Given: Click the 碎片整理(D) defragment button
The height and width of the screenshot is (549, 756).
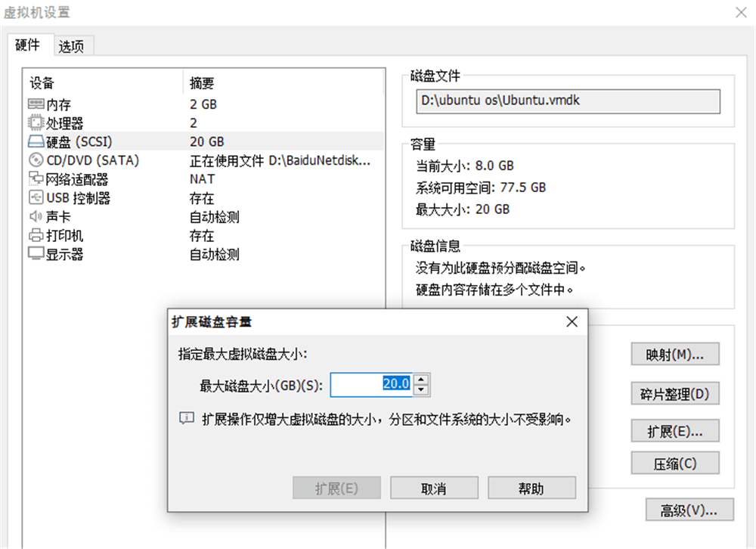Looking at the screenshot, I should point(674,393).
